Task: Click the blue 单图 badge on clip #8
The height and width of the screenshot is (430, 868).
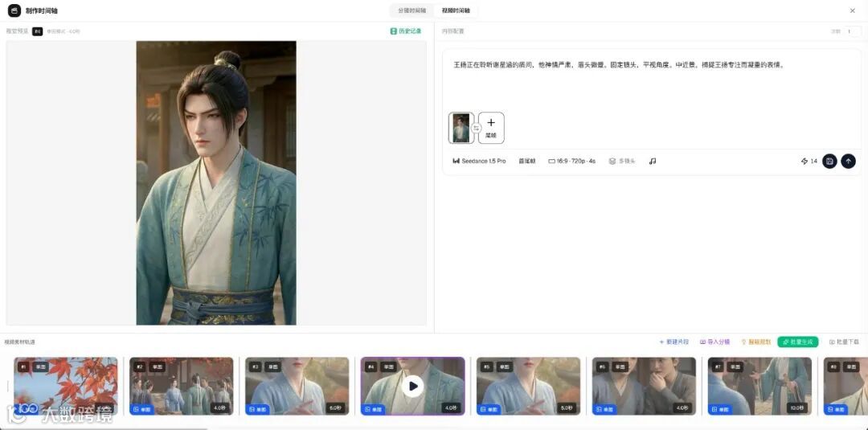Action: point(835,410)
